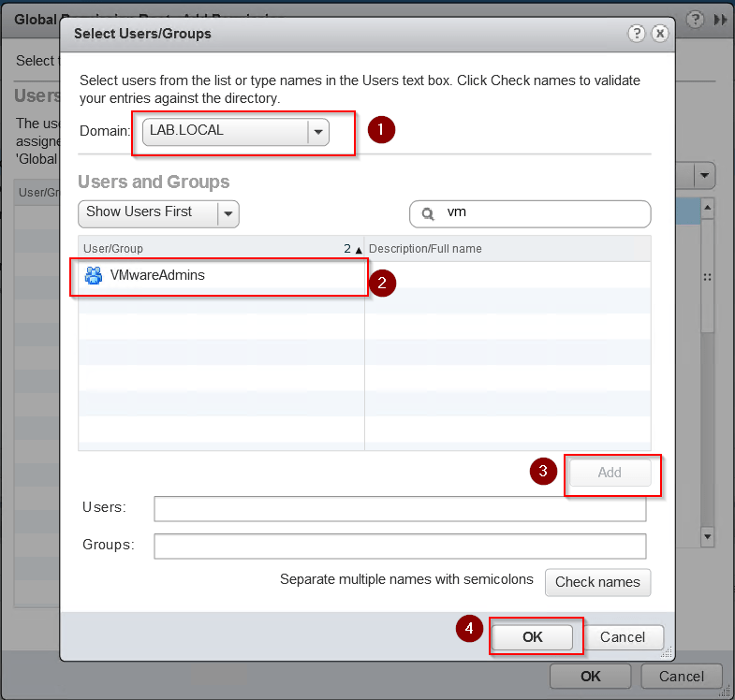Open help in Select Users/Groups dialog
Screen dimensions: 735x700
638,33
